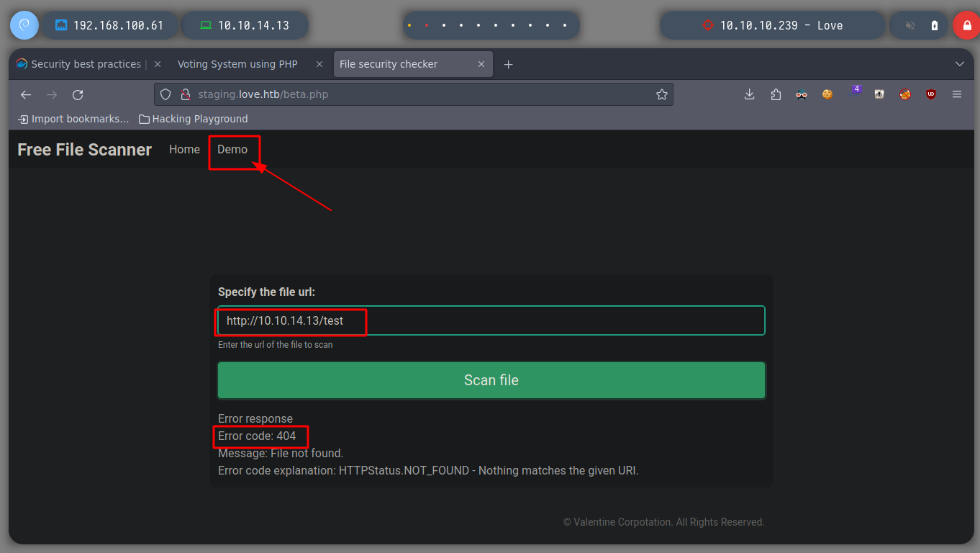Open the PHP extension with badge 4
Image resolution: width=980 pixels, height=553 pixels.
856,91
